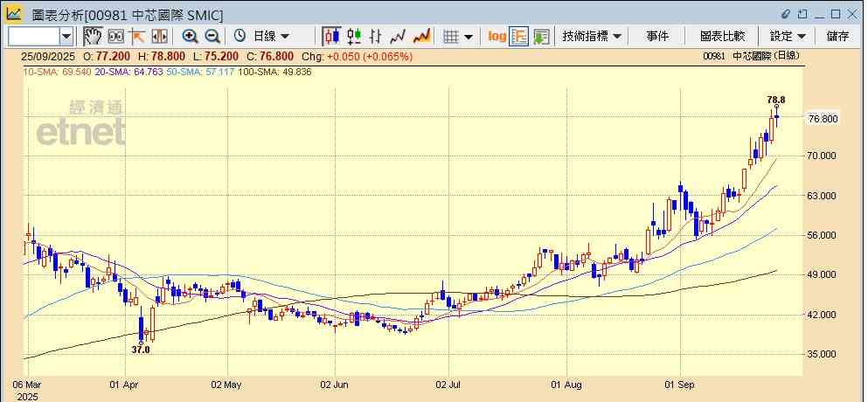Click the 02 May date axis label
868x402 pixels.
pos(225,385)
